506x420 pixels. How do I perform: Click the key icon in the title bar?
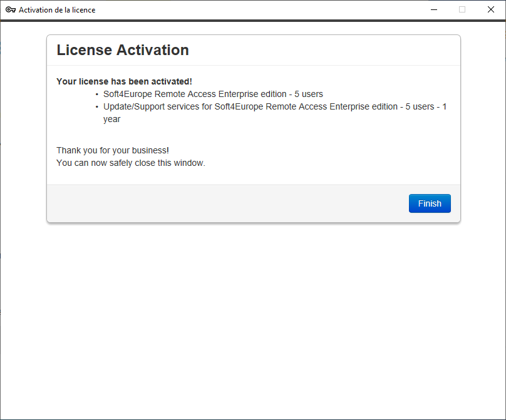click(11, 10)
